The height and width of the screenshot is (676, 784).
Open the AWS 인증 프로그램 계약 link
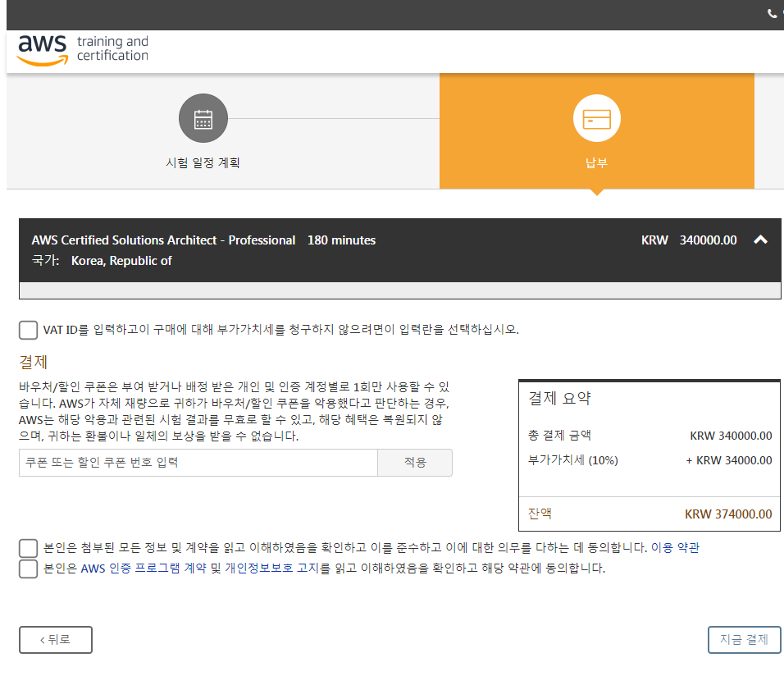click(144, 569)
